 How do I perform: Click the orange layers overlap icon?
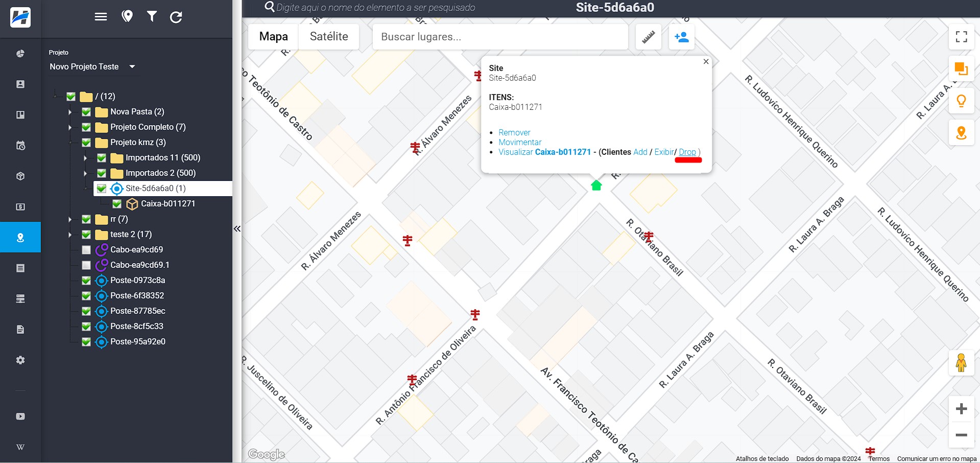click(962, 69)
